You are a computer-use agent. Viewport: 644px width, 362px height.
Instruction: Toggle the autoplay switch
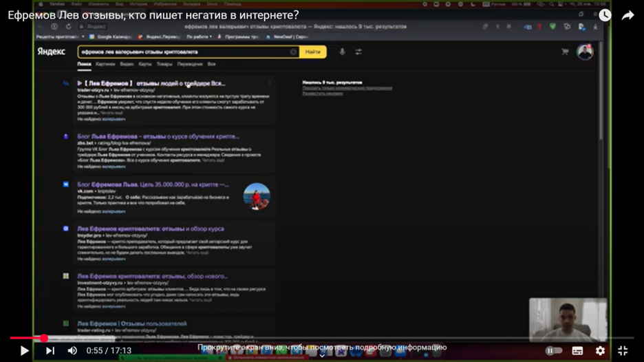coord(554,350)
